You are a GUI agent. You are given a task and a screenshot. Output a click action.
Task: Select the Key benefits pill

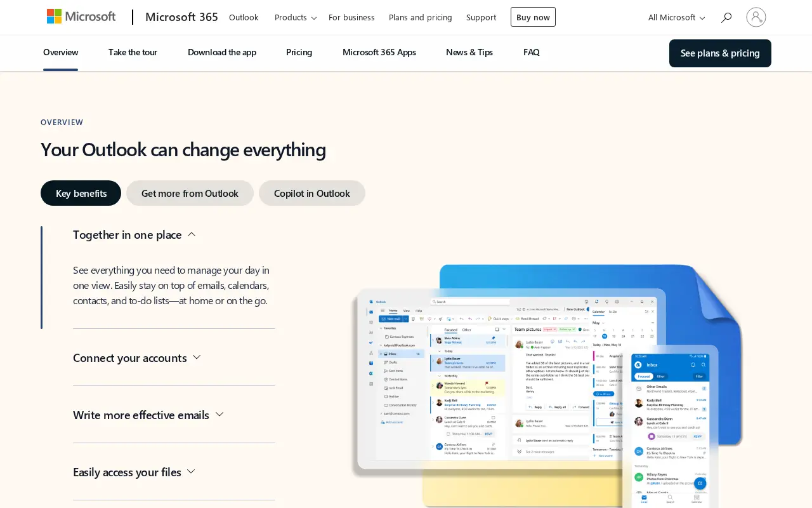point(81,193)
